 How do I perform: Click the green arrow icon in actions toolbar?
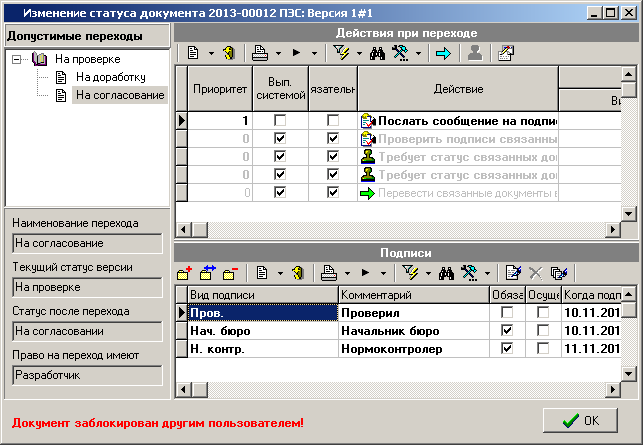point(443,53)
